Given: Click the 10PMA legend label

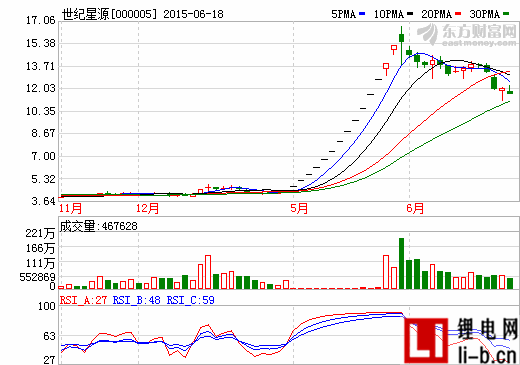Looking at the screenshot, I should 389,14.
